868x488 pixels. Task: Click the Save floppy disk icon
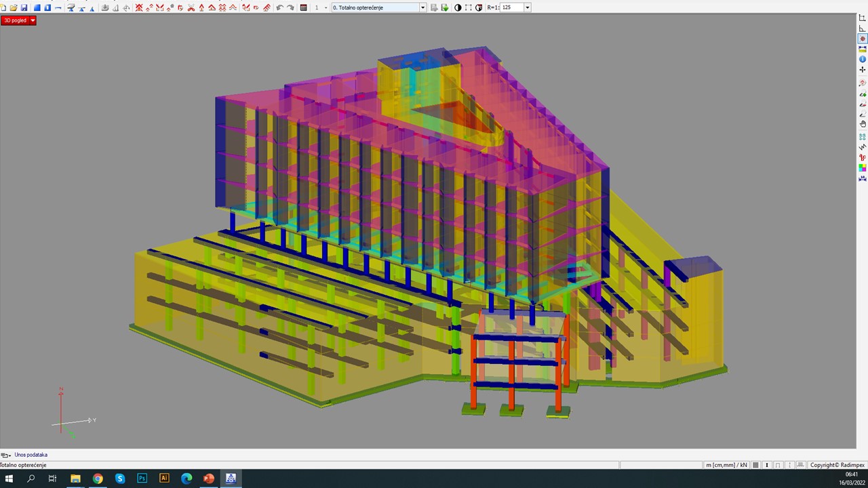pos(24,7)
